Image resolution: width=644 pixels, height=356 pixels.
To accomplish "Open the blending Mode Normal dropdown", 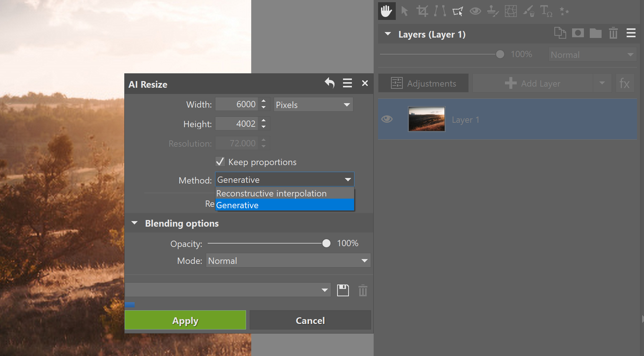I will pos(288,261).
